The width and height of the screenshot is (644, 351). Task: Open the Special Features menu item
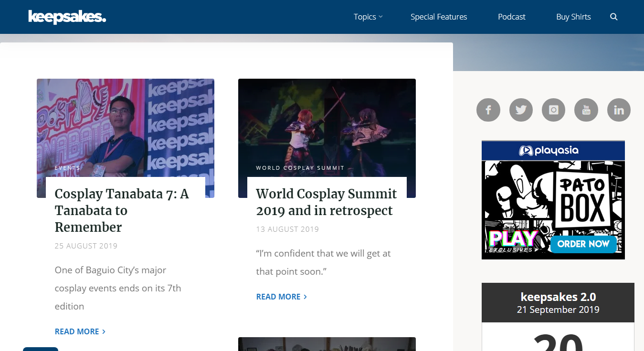[439, 17]
